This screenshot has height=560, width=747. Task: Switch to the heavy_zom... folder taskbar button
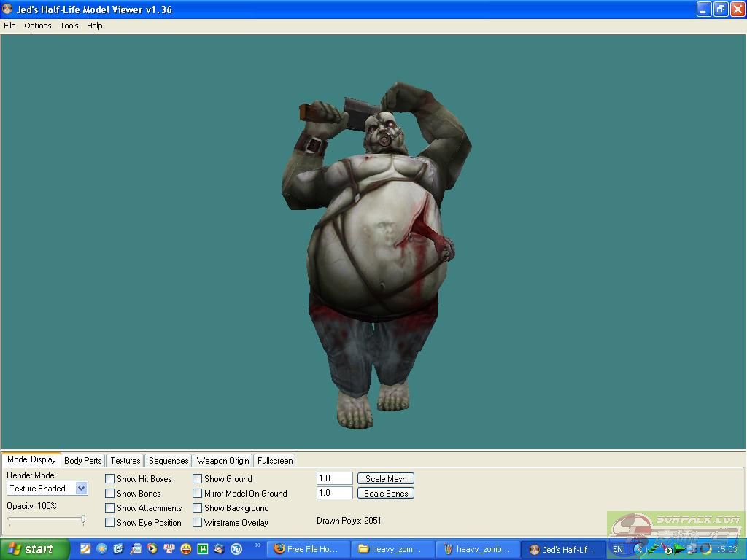(x=393, y=549)
